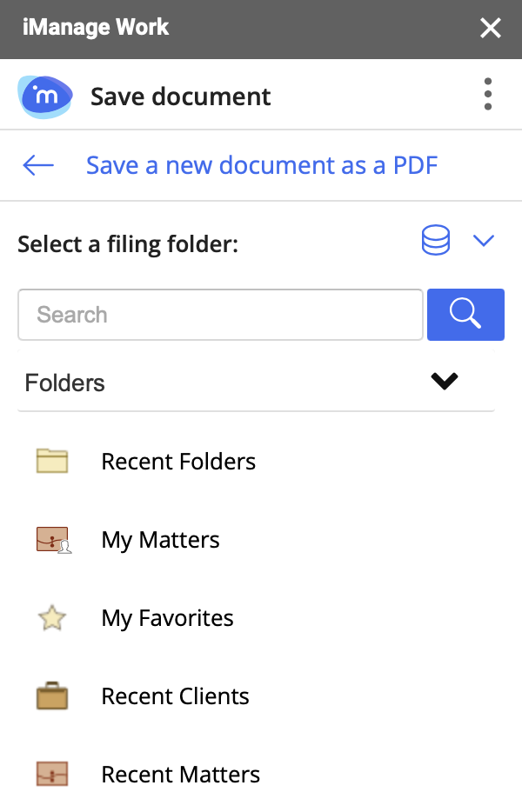
Task: Open Recent Matters
Action: [x=180, y=775]
